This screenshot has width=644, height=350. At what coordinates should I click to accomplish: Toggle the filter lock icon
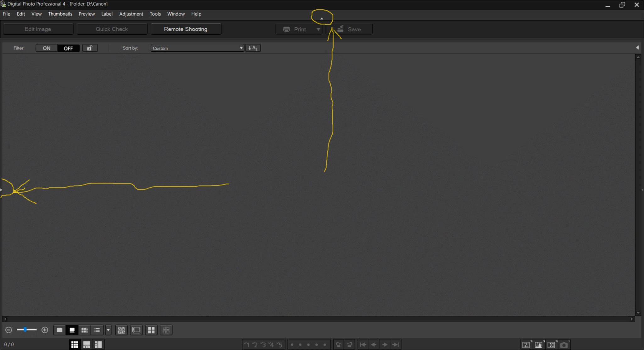coord(90,48)
